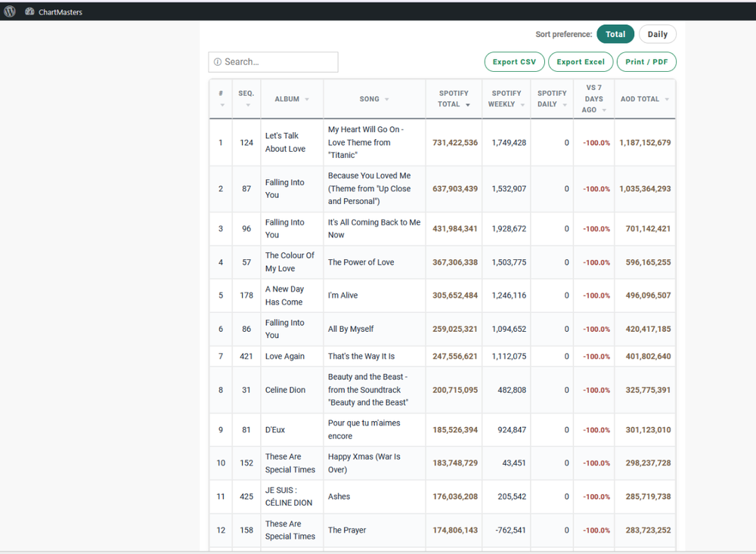
Task: Click the song 'The Prayer'
Action: coord(347,530)
